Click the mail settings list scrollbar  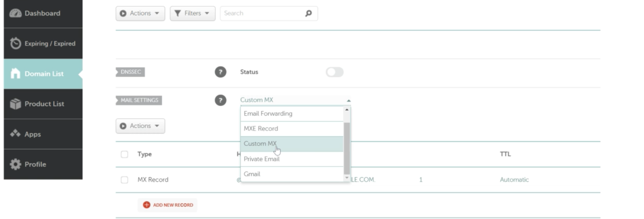point(347,147)
